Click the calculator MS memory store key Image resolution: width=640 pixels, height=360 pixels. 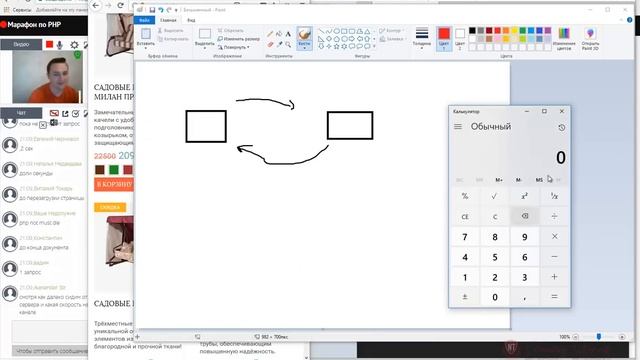click(x=539, y=180)
